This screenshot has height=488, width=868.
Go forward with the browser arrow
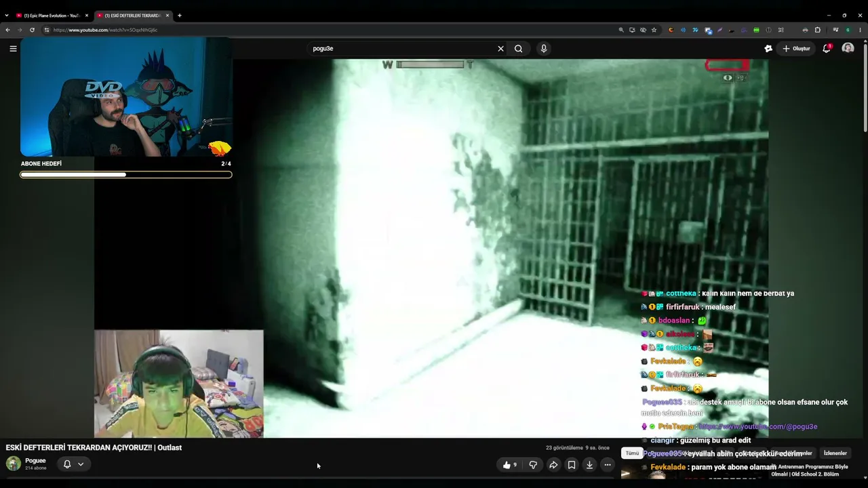click(x=20, y=30)
